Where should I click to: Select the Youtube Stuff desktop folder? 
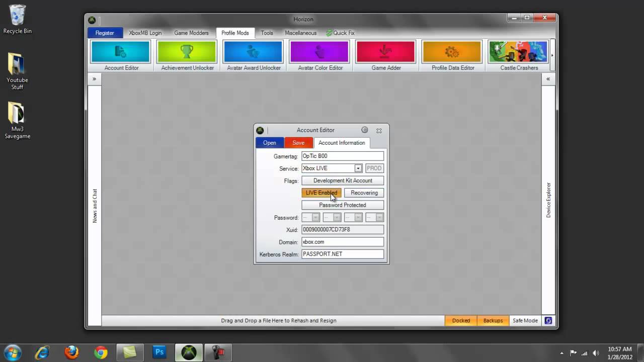point(17,71)
